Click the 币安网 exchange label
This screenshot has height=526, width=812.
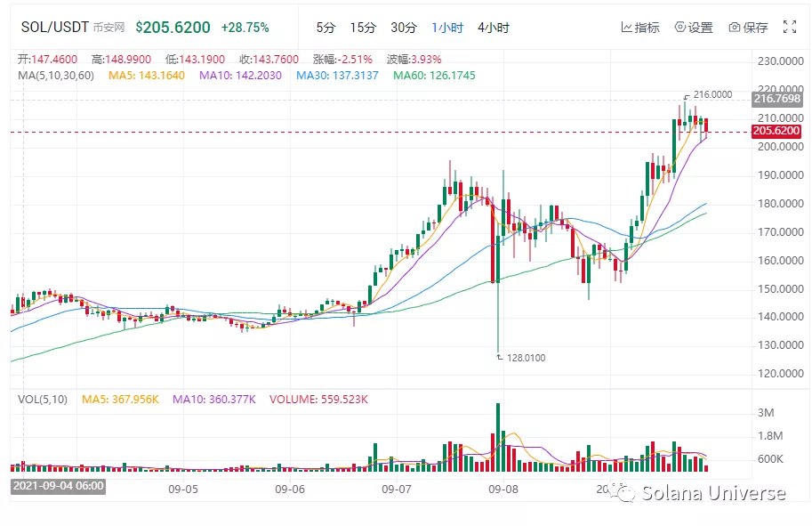[x=109, y=28]
